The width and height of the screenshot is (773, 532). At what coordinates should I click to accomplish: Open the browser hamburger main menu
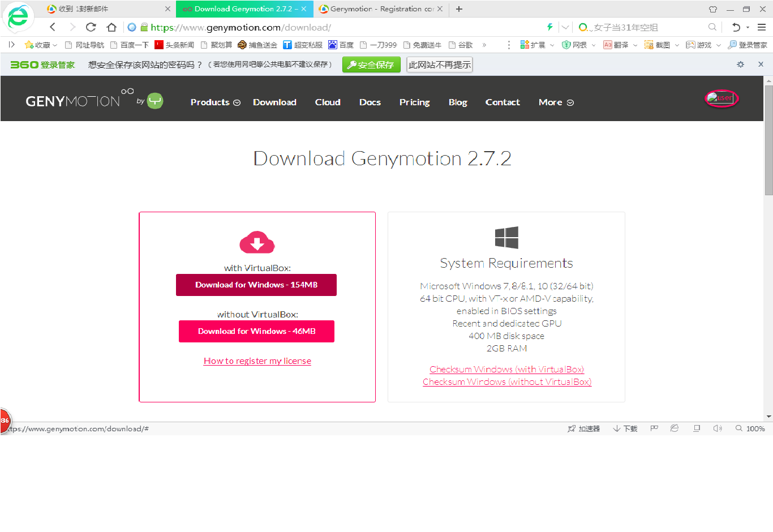(x=762, y=27)
